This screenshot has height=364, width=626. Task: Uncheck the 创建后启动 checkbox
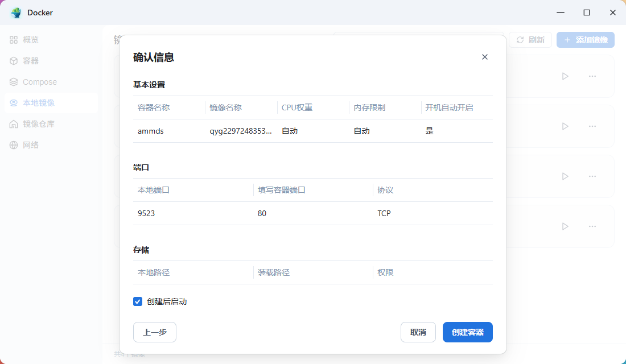click(137, 301)
